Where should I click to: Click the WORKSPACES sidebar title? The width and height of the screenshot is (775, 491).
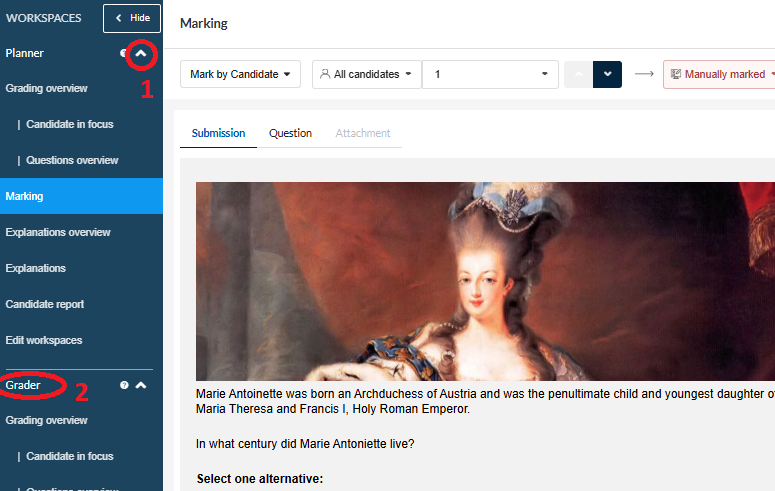coord(43,18)
